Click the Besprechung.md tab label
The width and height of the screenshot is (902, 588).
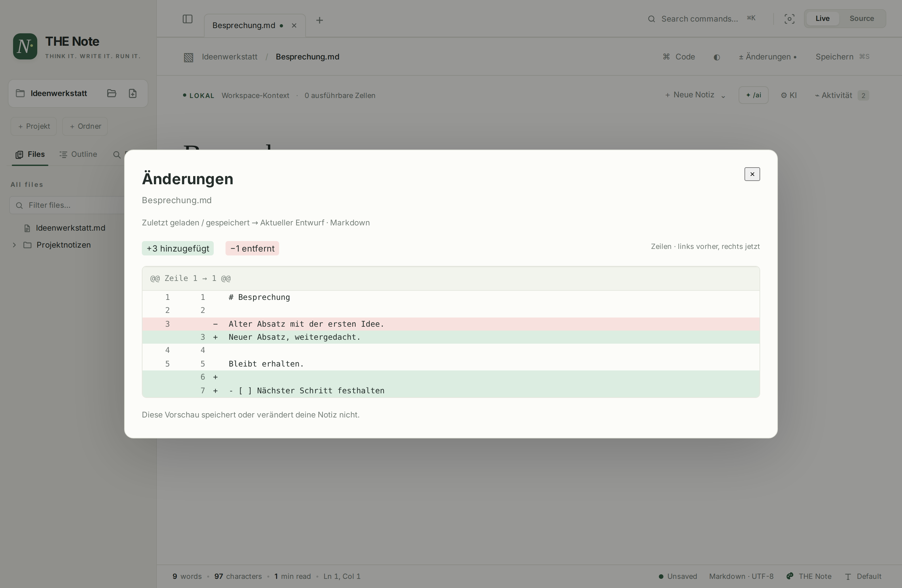point(244,25)
